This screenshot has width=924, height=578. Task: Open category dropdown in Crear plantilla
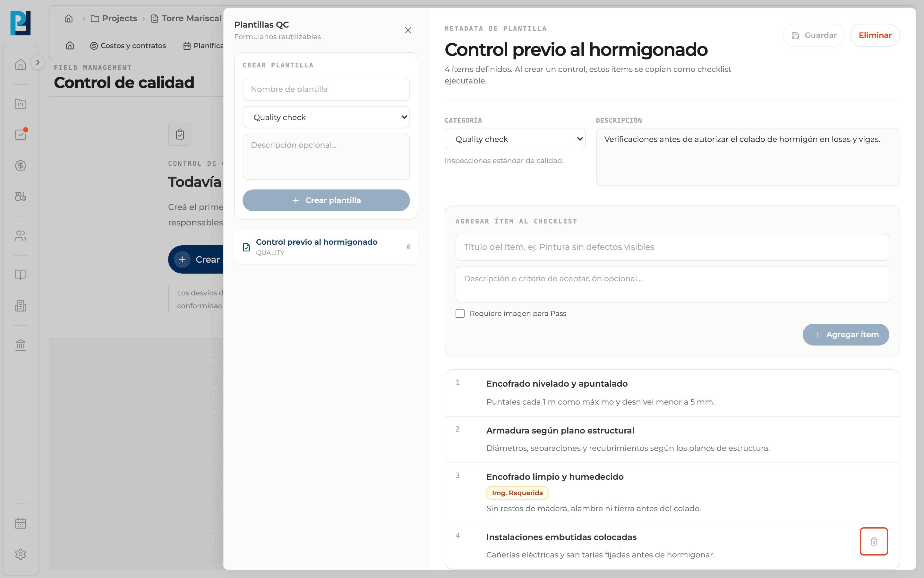tap(326, 117)
